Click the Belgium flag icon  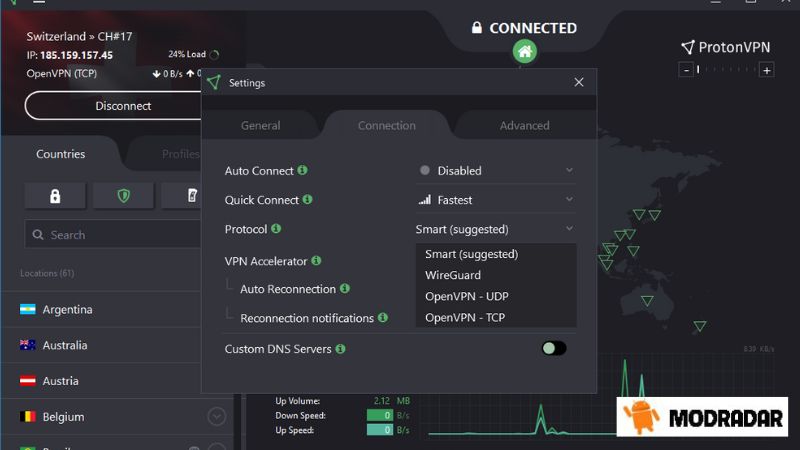(x=28, y=416)
